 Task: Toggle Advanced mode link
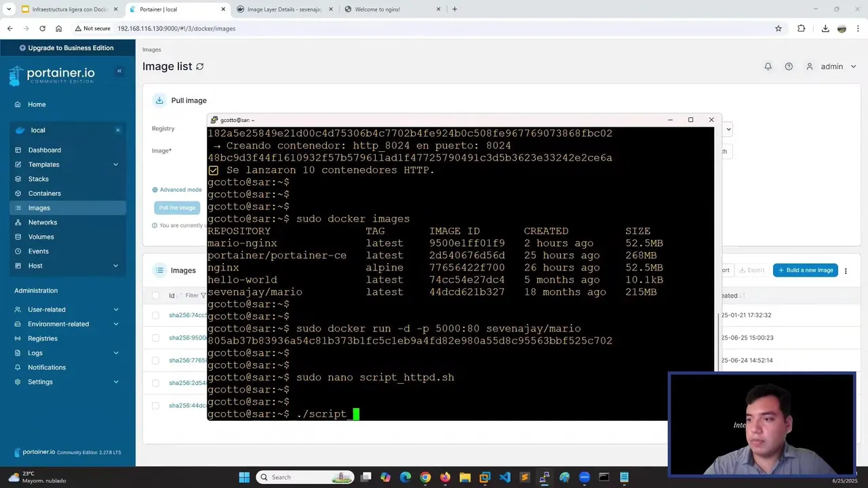(177, 190)
